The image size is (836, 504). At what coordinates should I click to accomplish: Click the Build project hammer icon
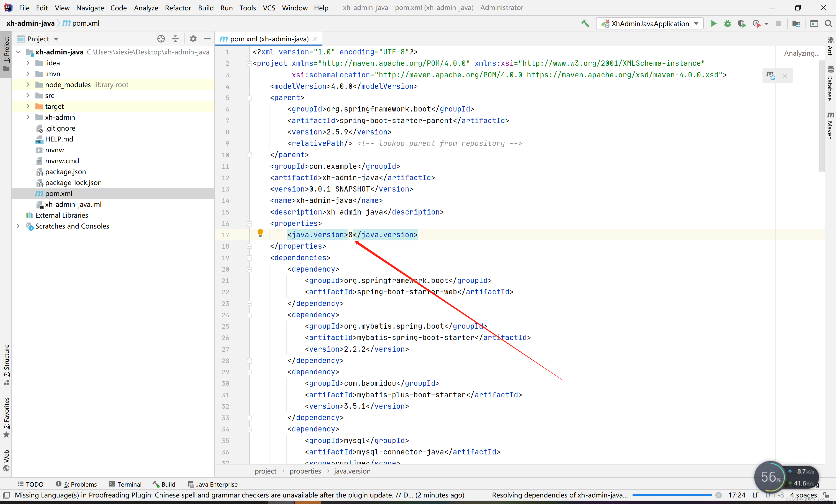[585, 23]
